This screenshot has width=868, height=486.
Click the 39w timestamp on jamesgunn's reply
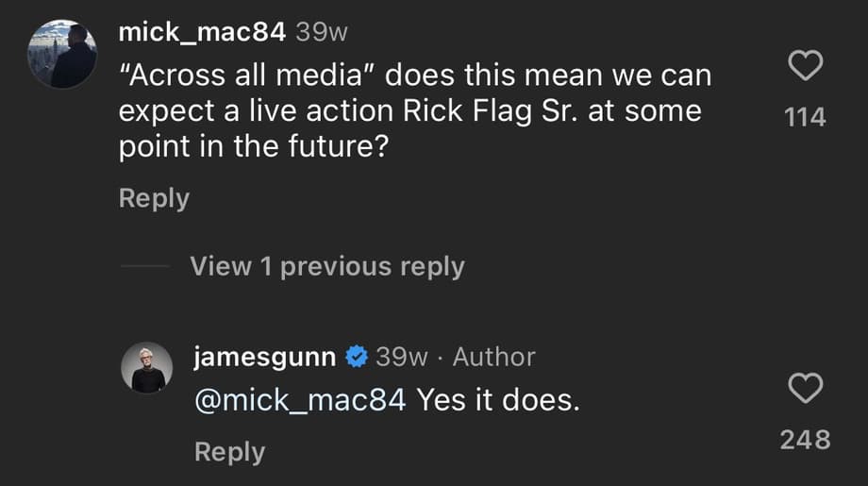pyautogui.click(x=401, y=357)
